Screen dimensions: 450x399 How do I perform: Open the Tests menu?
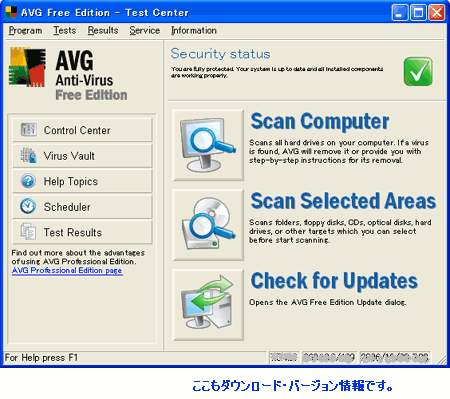tap(65, 30)
